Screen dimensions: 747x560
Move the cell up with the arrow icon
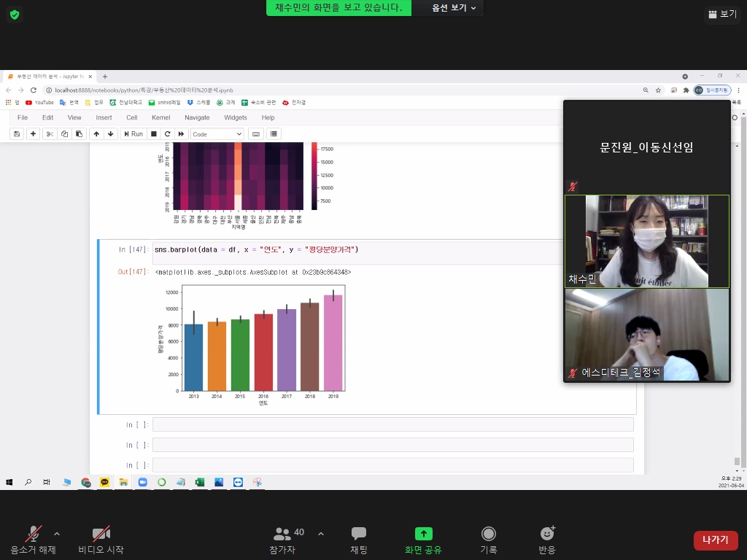tap(96, 134)
